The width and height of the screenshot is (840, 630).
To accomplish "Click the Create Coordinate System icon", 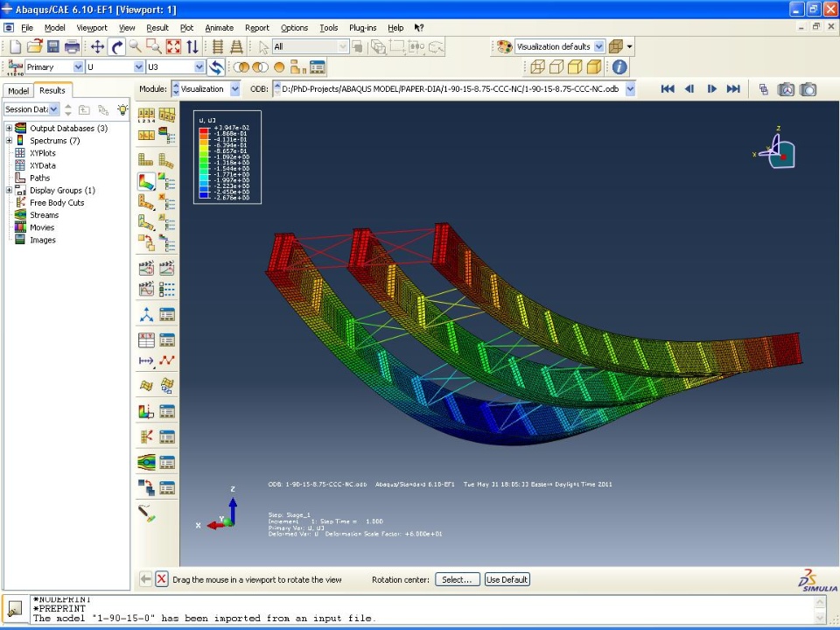I will [146, 315].
